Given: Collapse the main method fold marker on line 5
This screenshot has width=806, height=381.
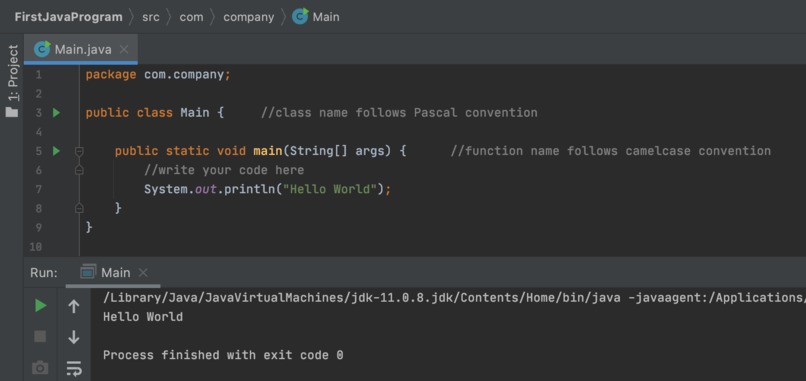Looking at the screenshot, I should tap(79, 151).
